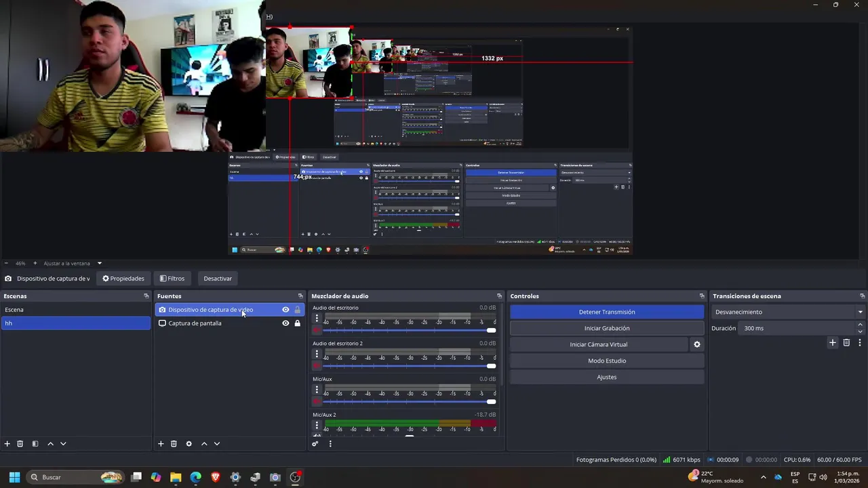Viewport: 868px width, 488px height.
Task: Select the Escena scene
Action: point(76,310)
